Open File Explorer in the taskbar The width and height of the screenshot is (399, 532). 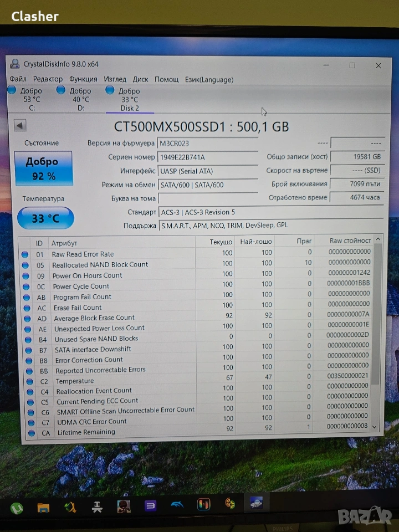coord(43,507)
